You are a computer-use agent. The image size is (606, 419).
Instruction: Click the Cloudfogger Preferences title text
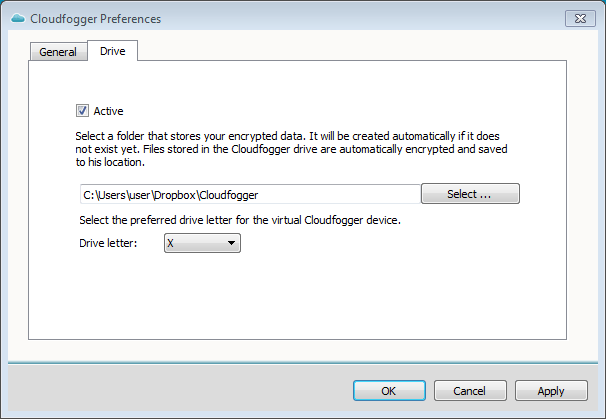[95, 19]
